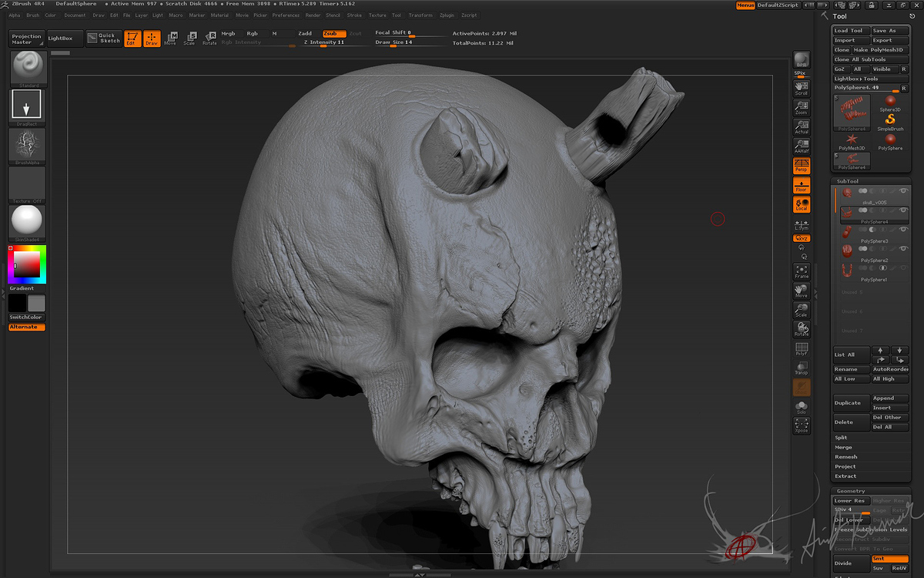The height and width of the screenshot is (578, 924).
Task: Collapse the SubTool panel header
Action: click(847, 181)
